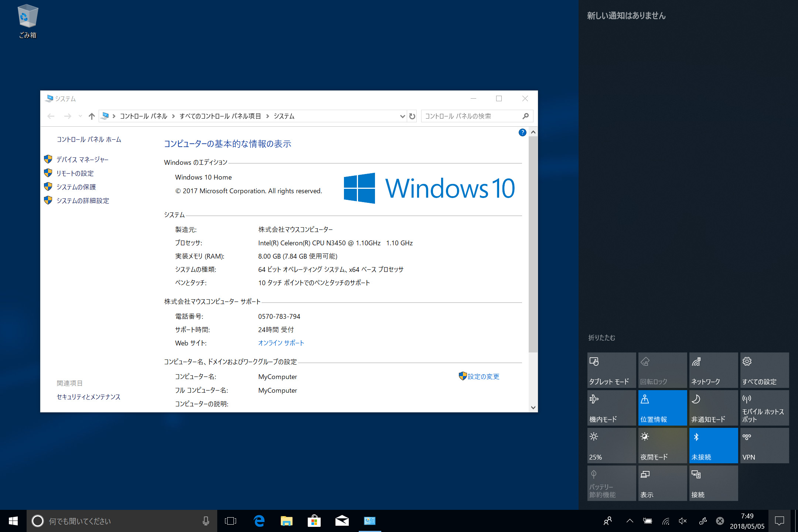Open recent pages chevron beside navigation arrows
Viewport: 798px width, 532px height.
[80, 116]
